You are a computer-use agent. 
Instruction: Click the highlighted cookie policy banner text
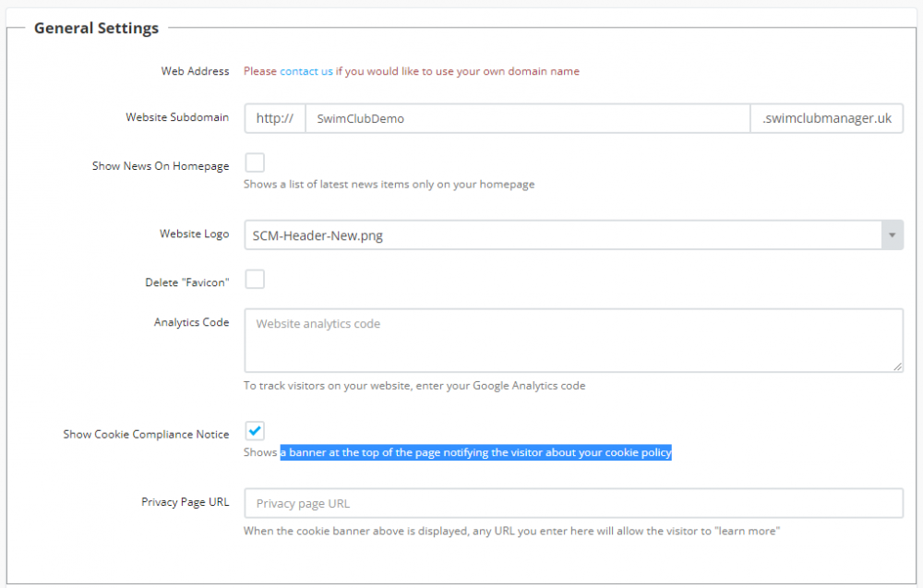coord(475,452)
